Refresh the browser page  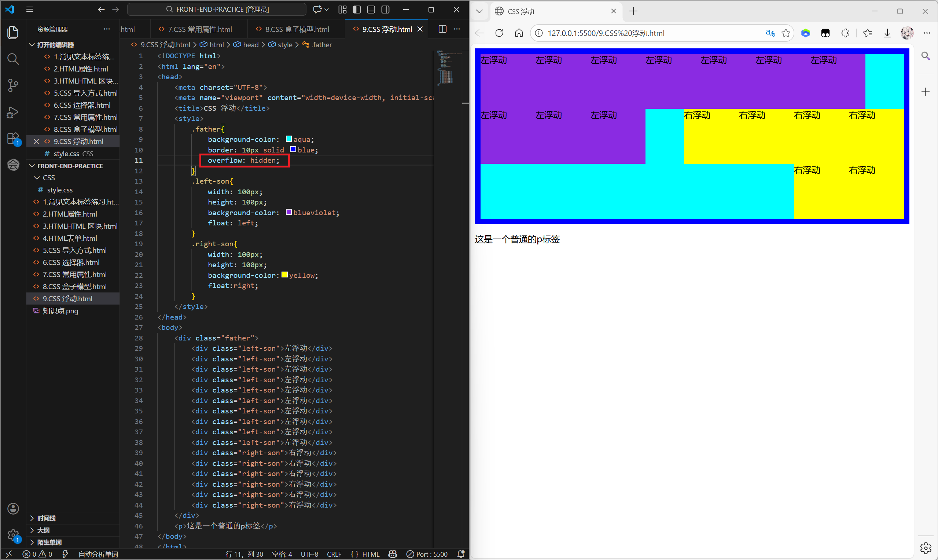(x=499, y=33)
